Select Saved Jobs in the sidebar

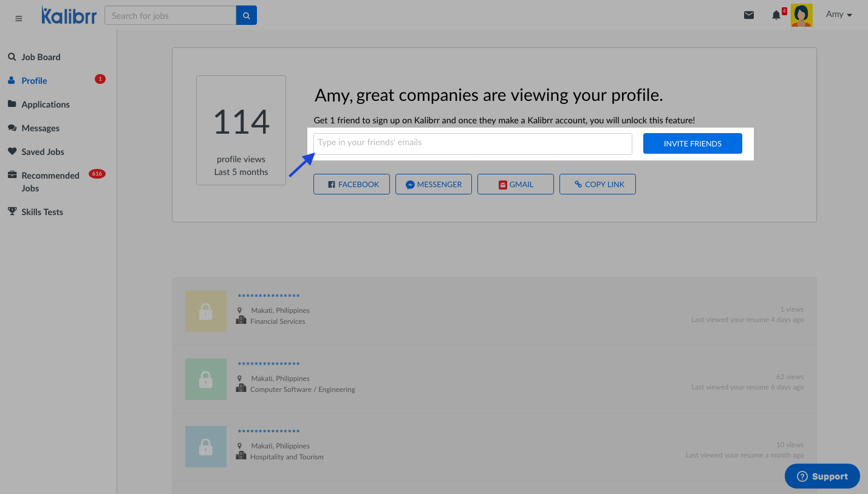tap(43, 152)
